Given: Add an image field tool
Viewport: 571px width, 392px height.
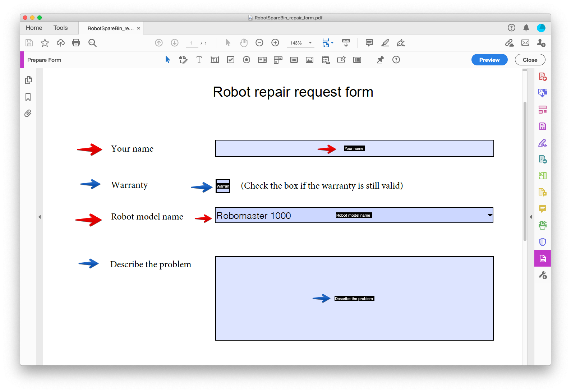Looking at the screenshot, I should 310,60.
